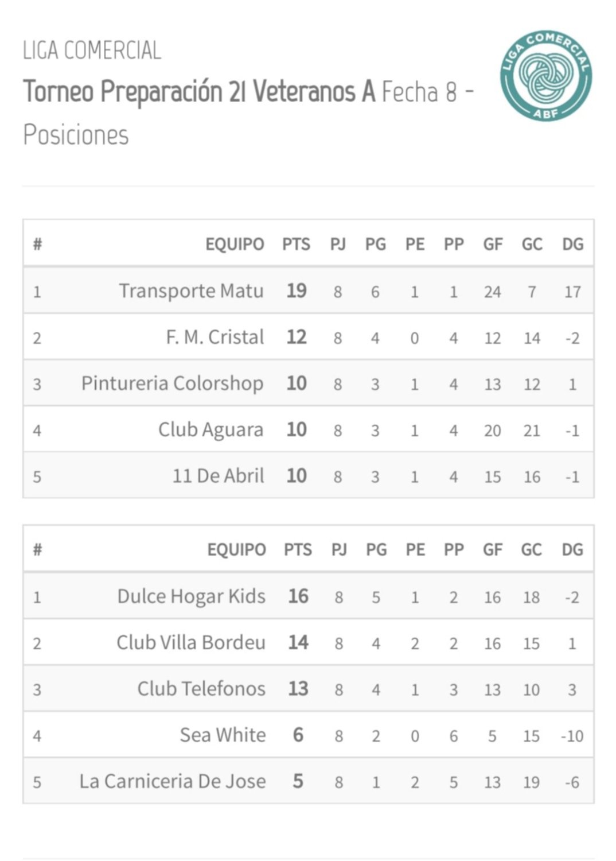The height and width of the screenshot is (861, 616).
Task: Sort first table by PTS column
Action: pyautogui.click(x=296, y=245)
